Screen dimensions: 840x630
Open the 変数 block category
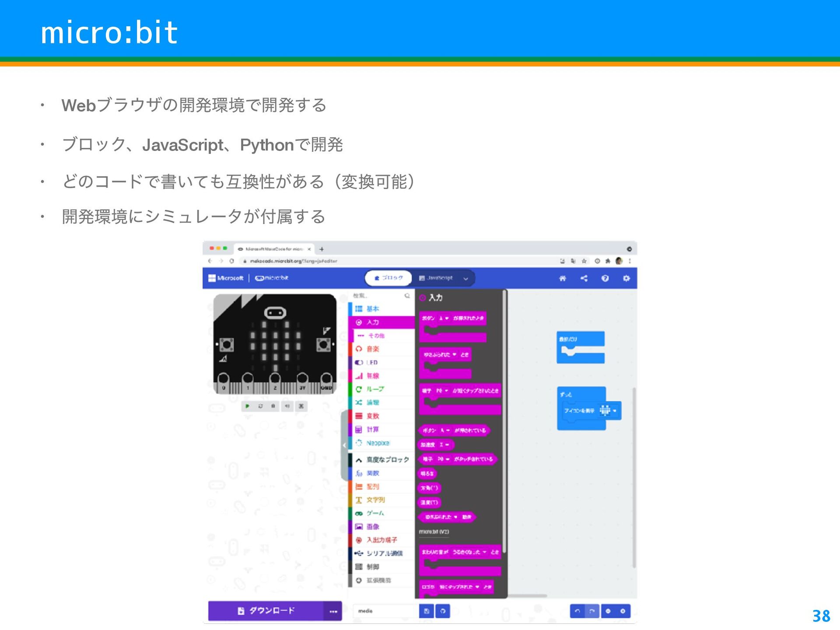382,416
